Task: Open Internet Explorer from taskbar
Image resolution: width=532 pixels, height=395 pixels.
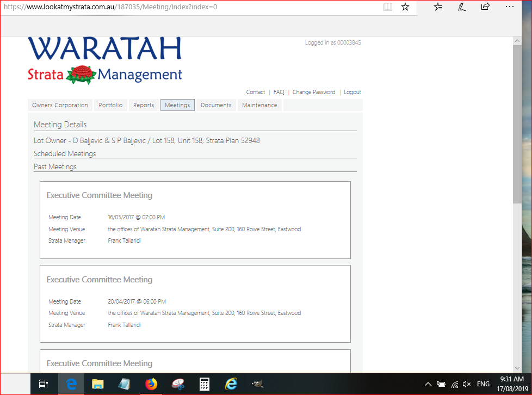Action: point(231,384)
